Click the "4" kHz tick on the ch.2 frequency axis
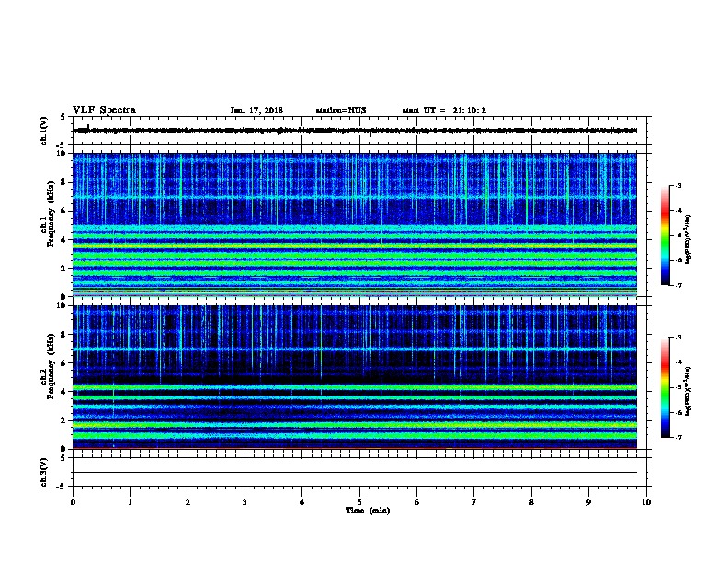Image resolution: width=728 pixels, height=563 pixels. point(63,392)
